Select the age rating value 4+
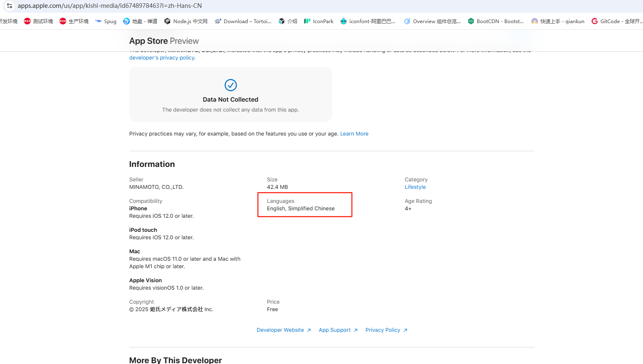The height and width of the screenshot is (364, 643). pyautogui.click(x=408, y=209)
